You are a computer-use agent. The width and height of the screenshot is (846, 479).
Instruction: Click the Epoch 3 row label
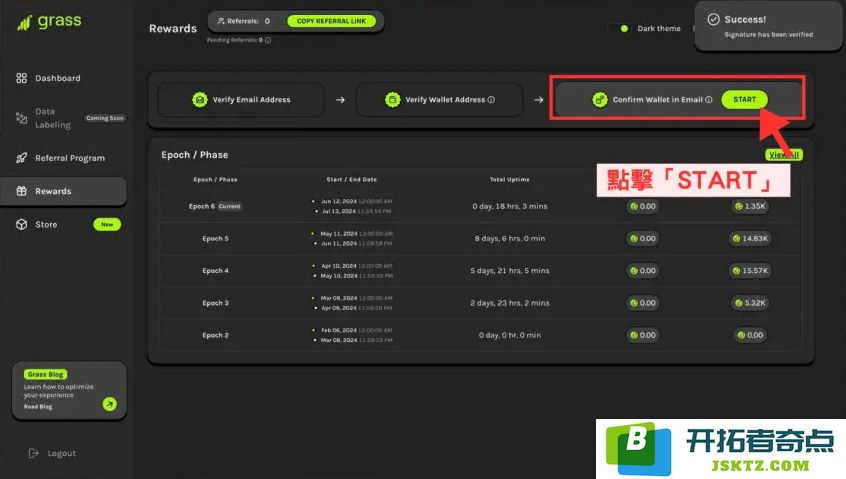[x=215, y=303]
